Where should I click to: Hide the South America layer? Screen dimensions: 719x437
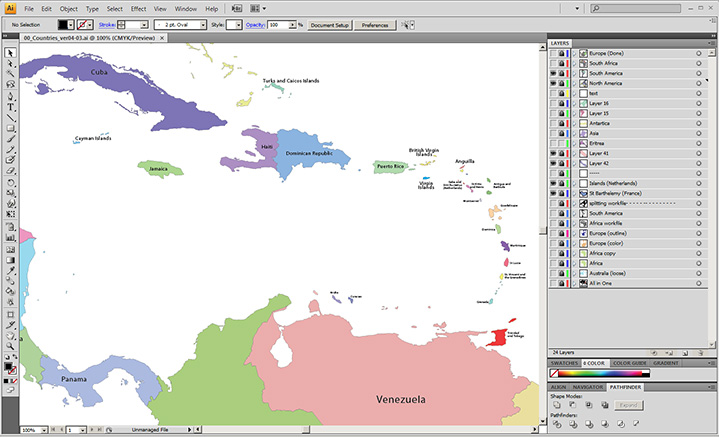click(553, 73)
